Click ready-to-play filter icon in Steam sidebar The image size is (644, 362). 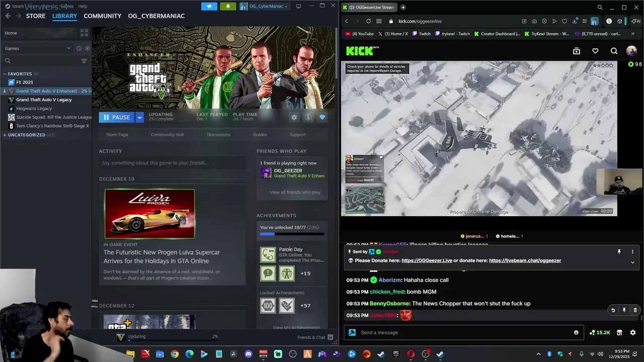[87, 48]
